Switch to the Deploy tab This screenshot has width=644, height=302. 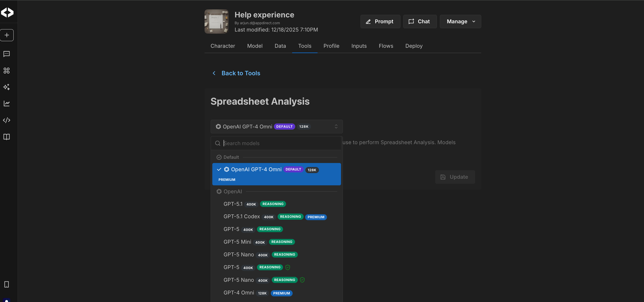414,46
